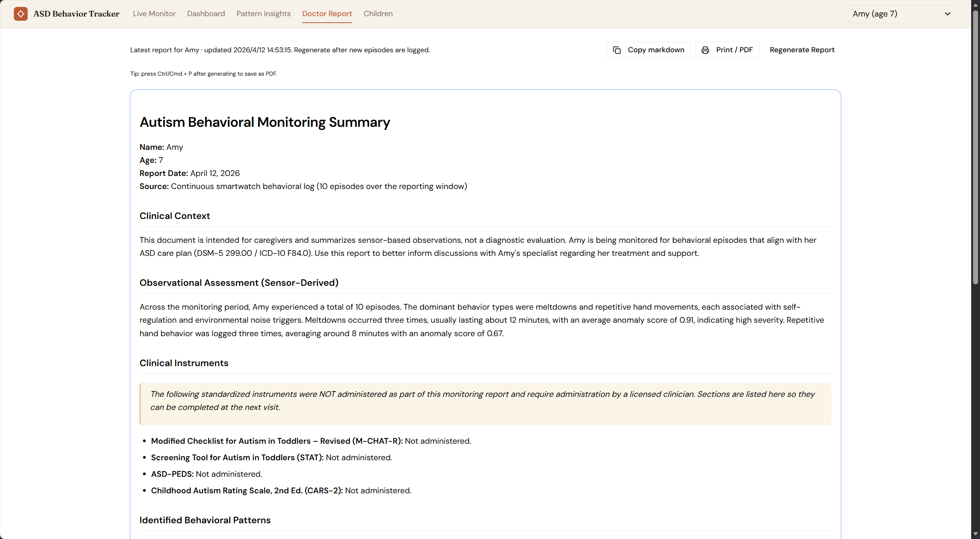The height and width of the screenshot is (539, 980).
Task: Click the scrollbar down arrow
Action: pos(975,534)
